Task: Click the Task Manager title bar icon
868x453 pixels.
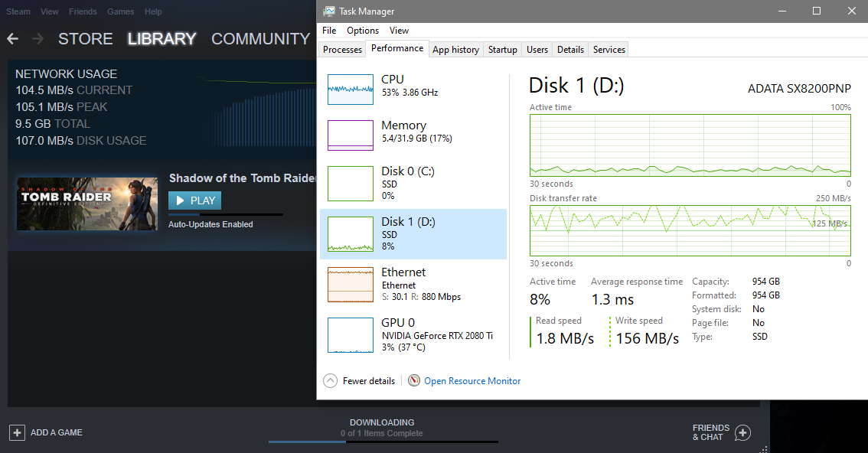Action: tap(328, 11)
